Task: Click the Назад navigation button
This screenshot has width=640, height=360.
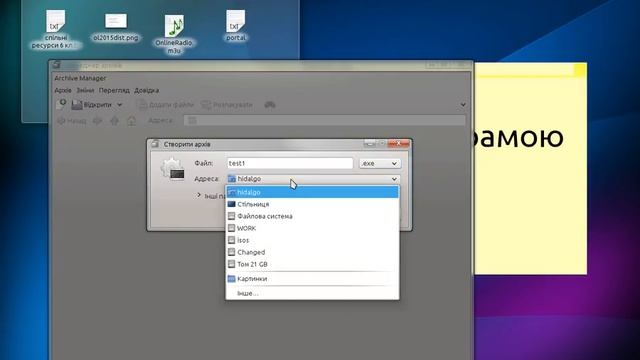Action: point(72,121)
